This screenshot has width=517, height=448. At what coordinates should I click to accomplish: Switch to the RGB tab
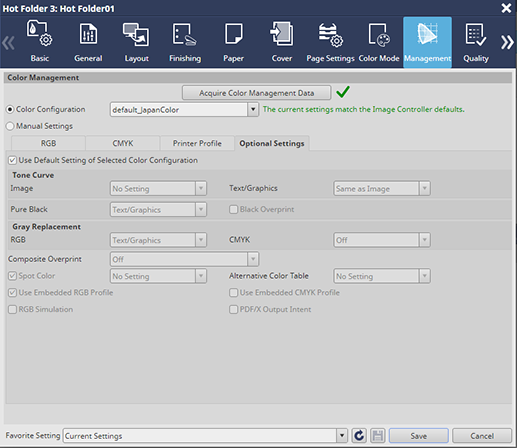[x=48, y=143]
